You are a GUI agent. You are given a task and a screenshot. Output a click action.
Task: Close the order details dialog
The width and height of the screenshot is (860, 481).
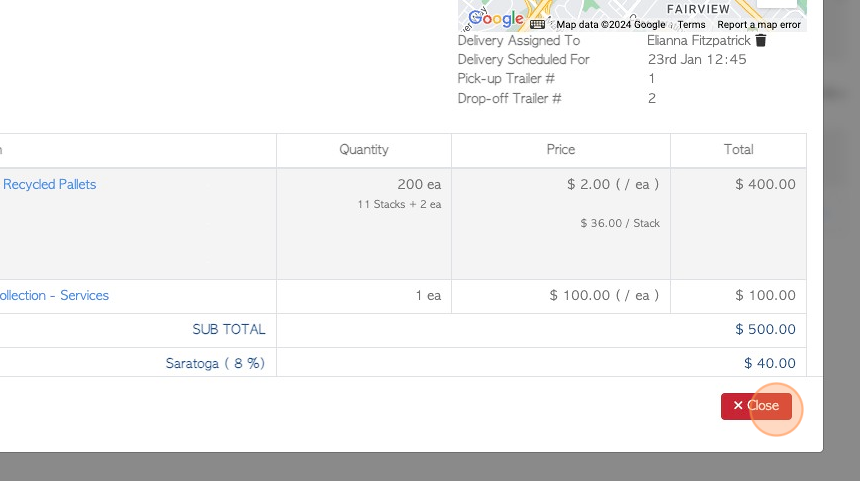point(756,406)
